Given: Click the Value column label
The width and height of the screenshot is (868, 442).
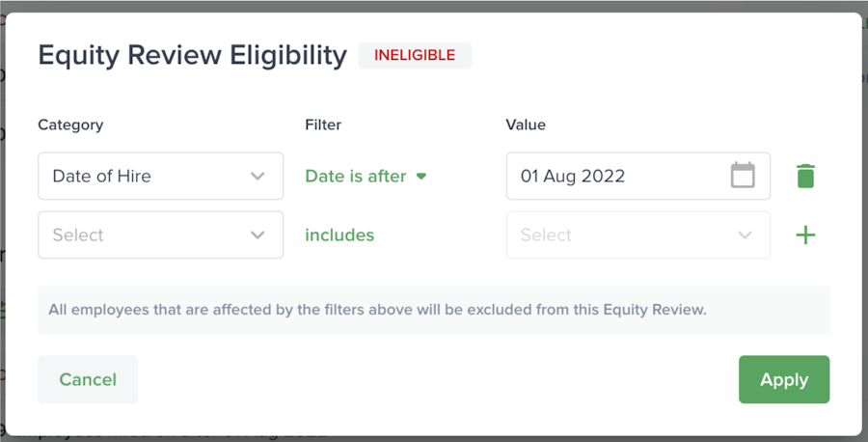Looking at the screenshot, I should [526, 124].
